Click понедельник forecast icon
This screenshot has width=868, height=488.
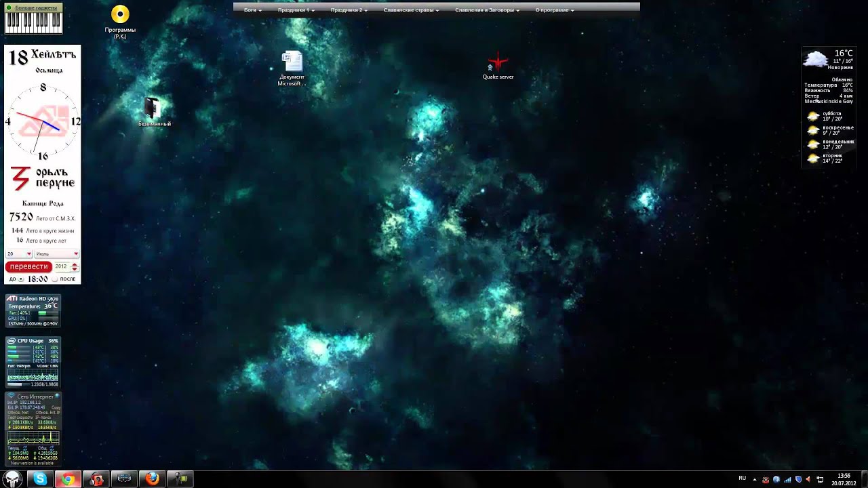point(813,144)
